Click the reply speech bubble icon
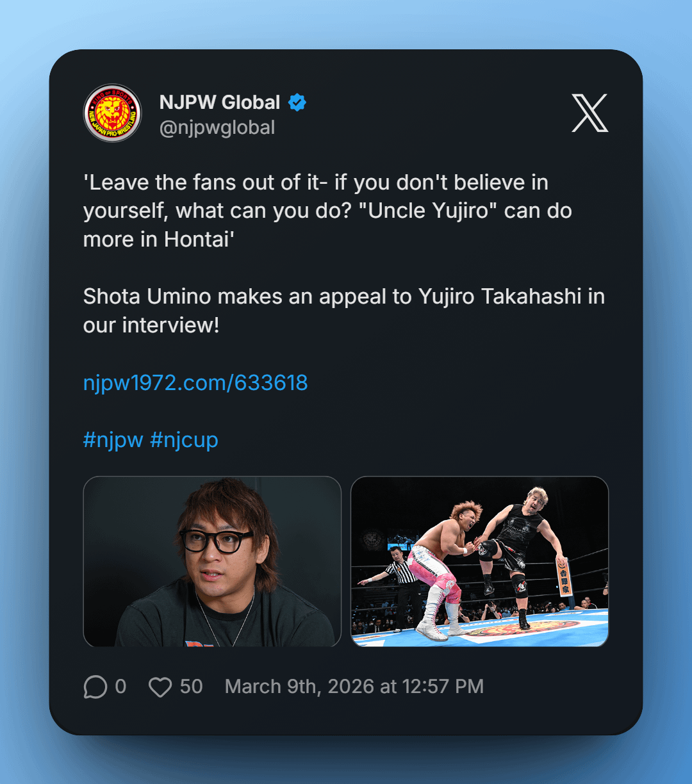This screenshot has height=784, width=692. tap(95, 687)
